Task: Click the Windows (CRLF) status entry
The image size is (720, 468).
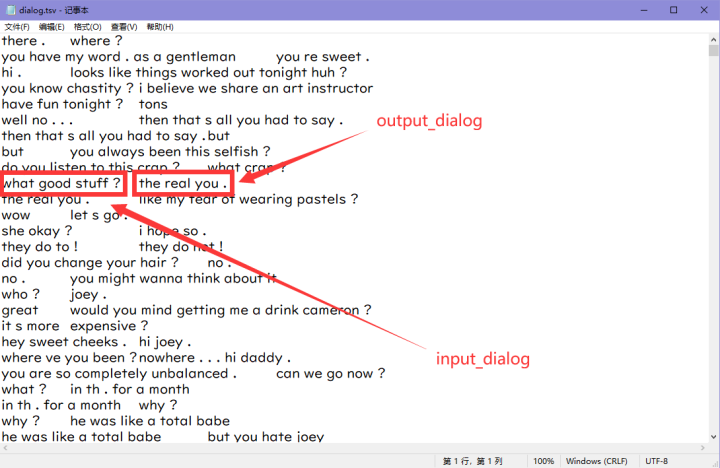Action: (x=596, y=461)
